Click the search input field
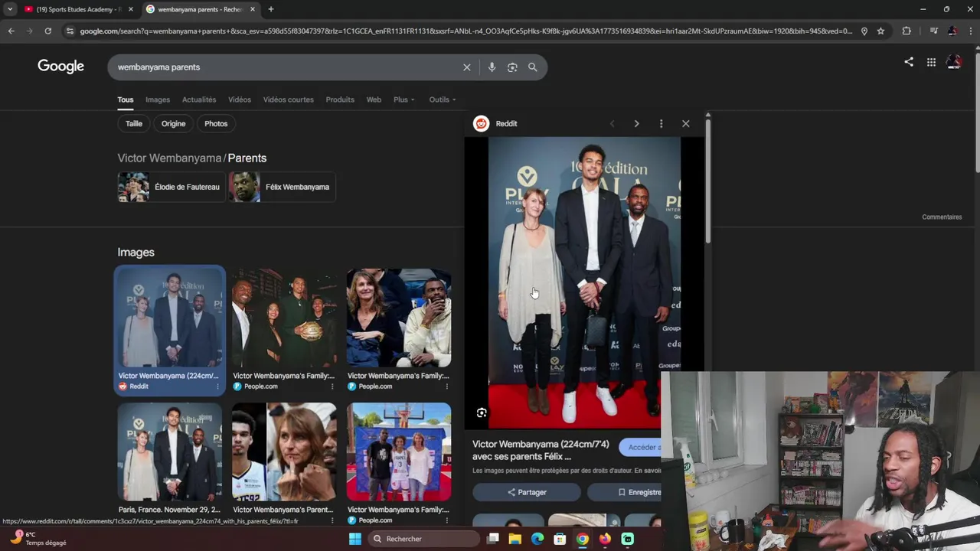The image size is (980, 551). [287, 67]
